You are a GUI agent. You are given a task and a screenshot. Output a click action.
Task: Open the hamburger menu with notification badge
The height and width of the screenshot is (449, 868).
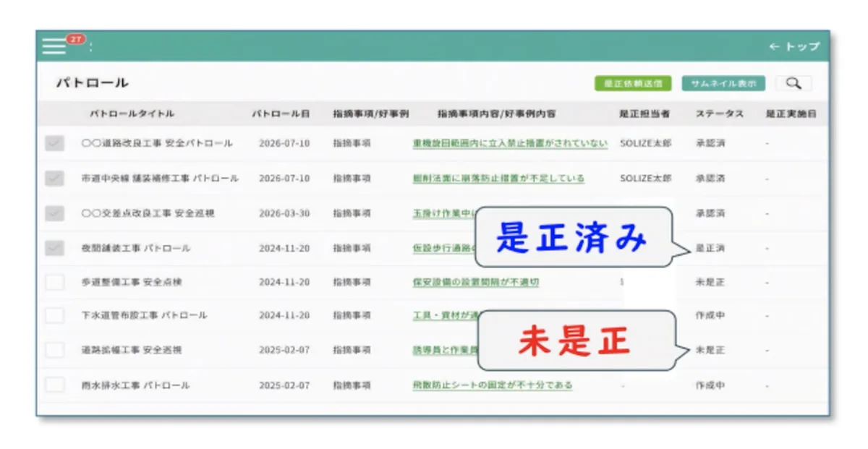tap(54, 46)
